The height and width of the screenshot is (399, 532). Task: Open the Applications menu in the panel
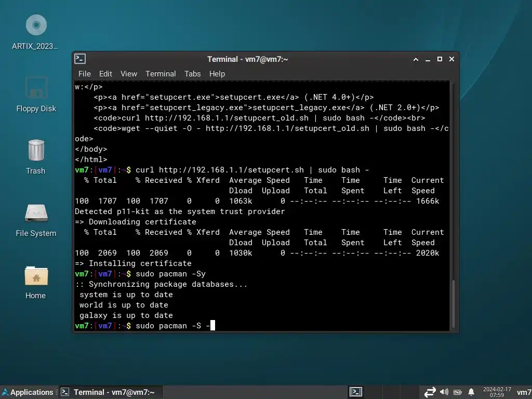28,392
